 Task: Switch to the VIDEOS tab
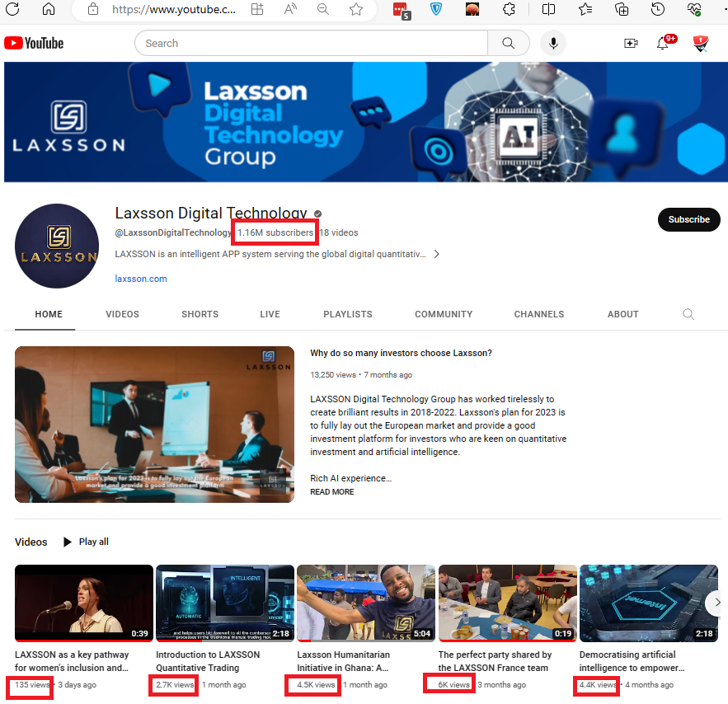pos(122,314)
